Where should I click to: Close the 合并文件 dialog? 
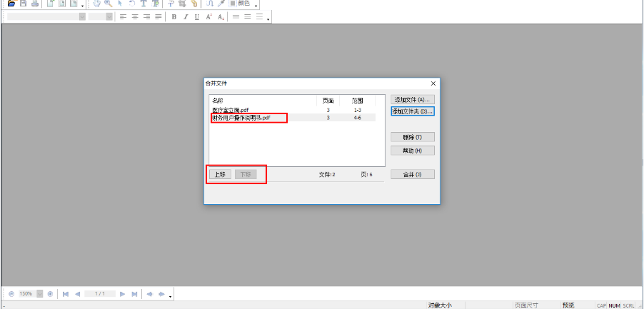click(x=433, y=83)
